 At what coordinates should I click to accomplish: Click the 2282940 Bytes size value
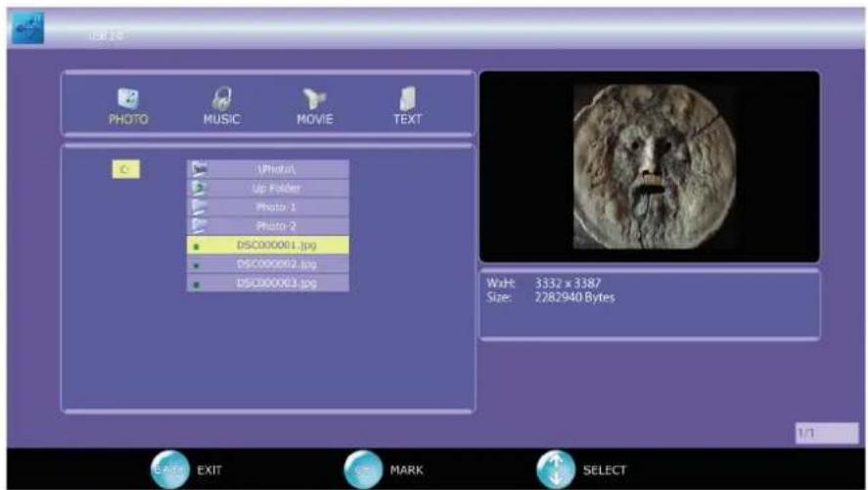(574, 297)
